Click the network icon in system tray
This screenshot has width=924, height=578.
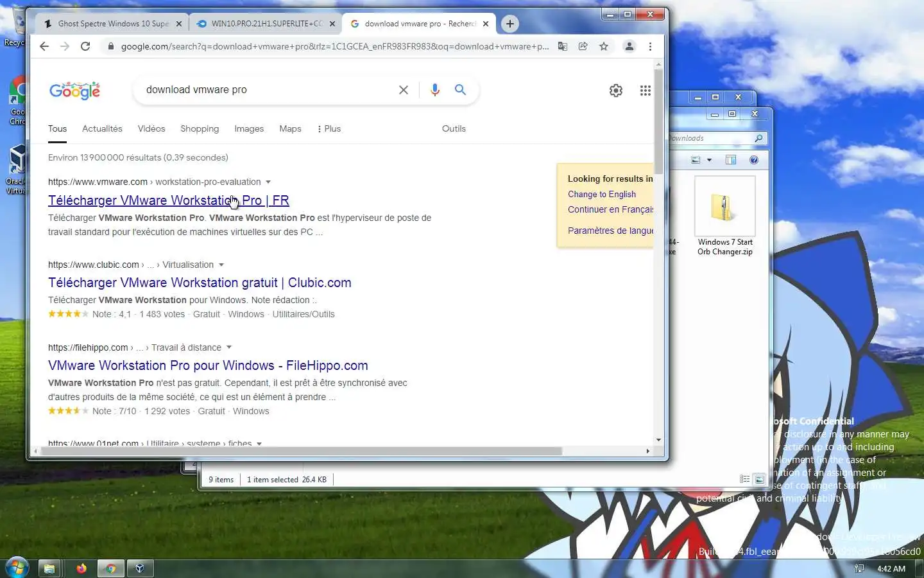[x=859, y=568]
